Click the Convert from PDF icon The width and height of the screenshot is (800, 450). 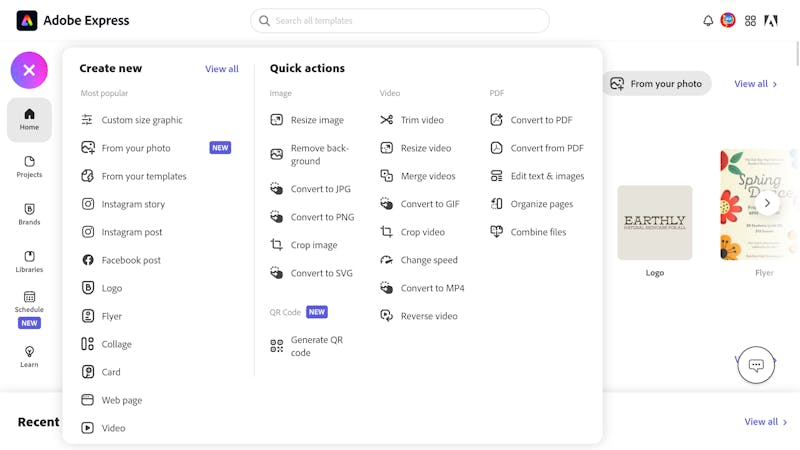(496, 148)
